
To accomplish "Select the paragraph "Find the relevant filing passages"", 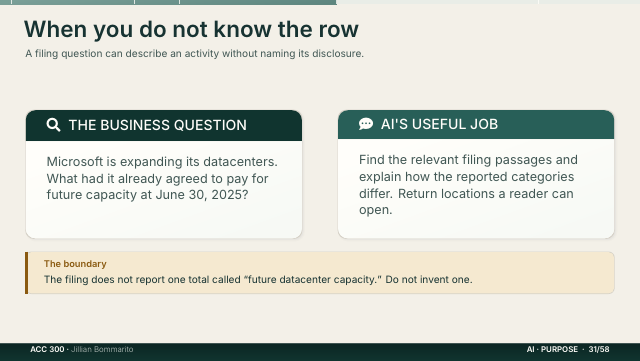I will [468, 185].
